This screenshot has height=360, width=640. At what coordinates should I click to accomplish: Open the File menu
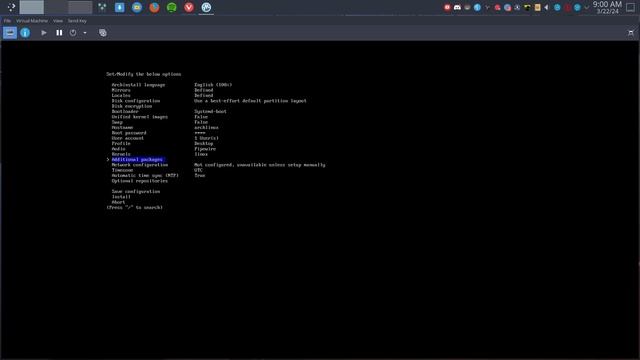pos(7,20)
